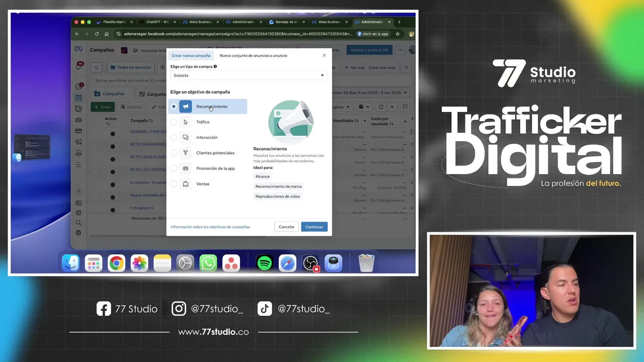Open the date range dropdown 5 oct 2025 - 3 nov 2025
Viewport: 644px width, 362px height.
coord(372,93)
